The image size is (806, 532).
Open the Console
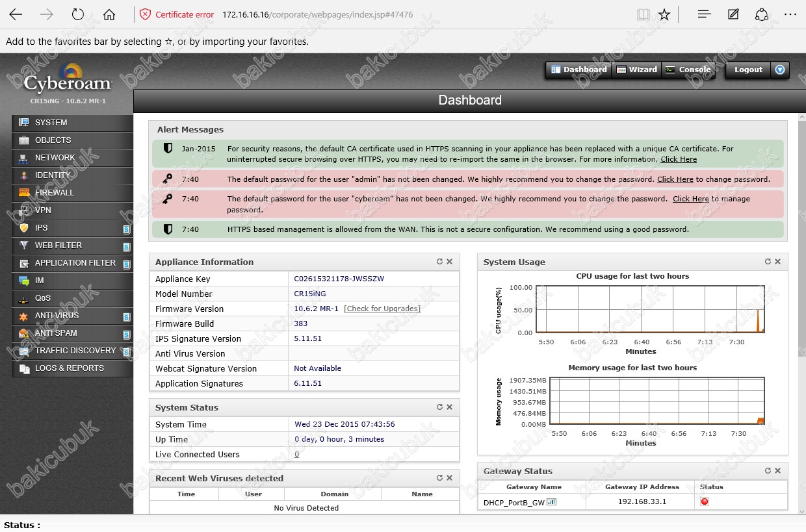point(688,70)
